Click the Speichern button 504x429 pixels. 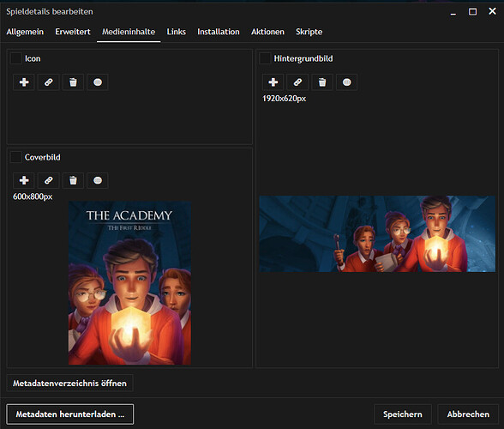point(403,414)
